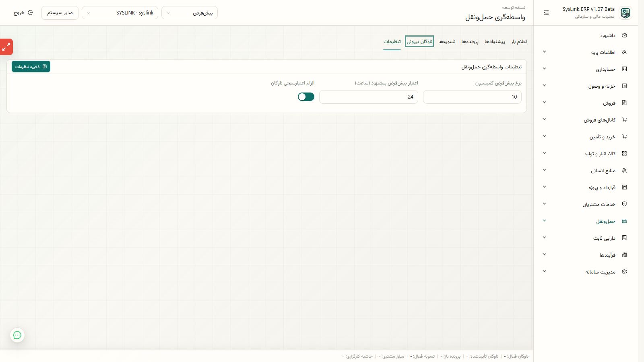Open the chat bubble widget
Screen dimensions: 644x362
[x=17, y=335]
